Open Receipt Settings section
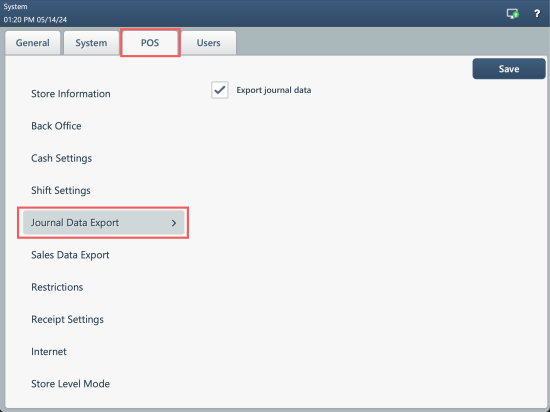The height and width of the screenshot is (412, 550). [x=67, y=320]
